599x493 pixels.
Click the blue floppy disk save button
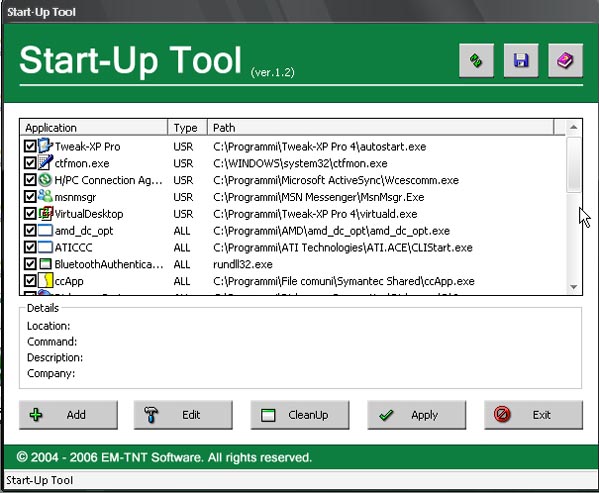tap(521, 61)
